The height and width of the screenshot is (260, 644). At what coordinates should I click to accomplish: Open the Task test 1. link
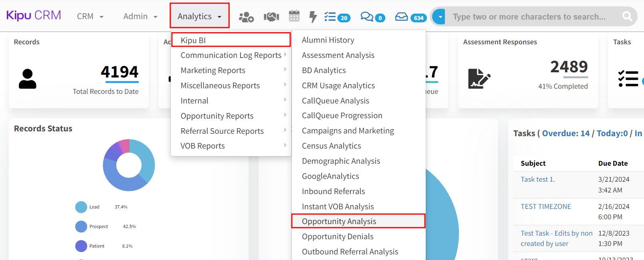pos(537,179)
